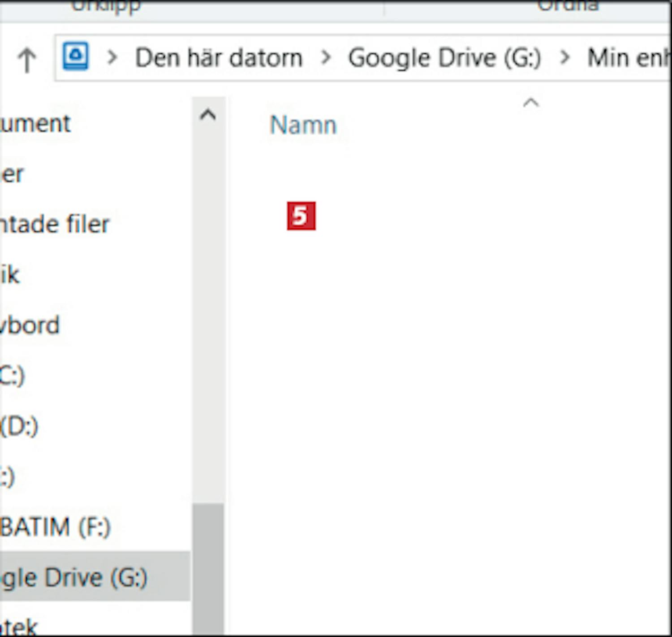This screenshot has height=637, width=672.
Task: Expand the chevron after Den här datorn
Action: click(326, 57)
